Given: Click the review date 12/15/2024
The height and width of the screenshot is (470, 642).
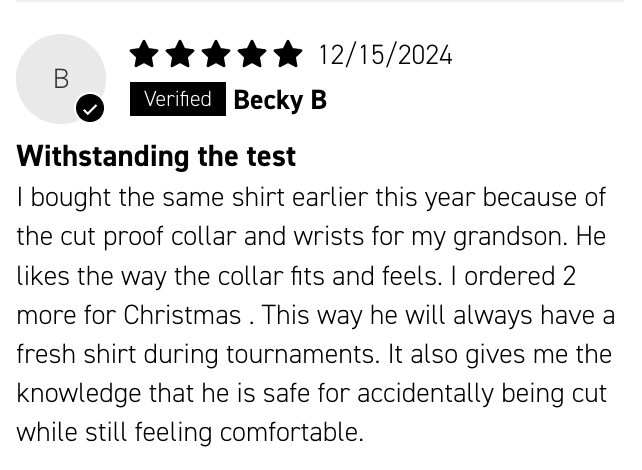Looking at the screenshot, I should (x=385, y=55).
